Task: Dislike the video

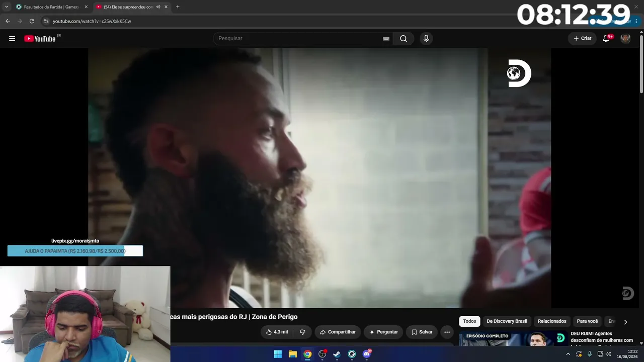Action: [x=302, y=332]
